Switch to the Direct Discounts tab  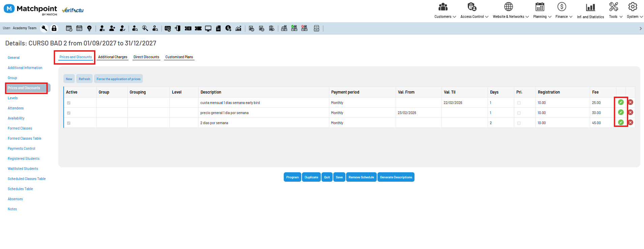pos(146,57)
